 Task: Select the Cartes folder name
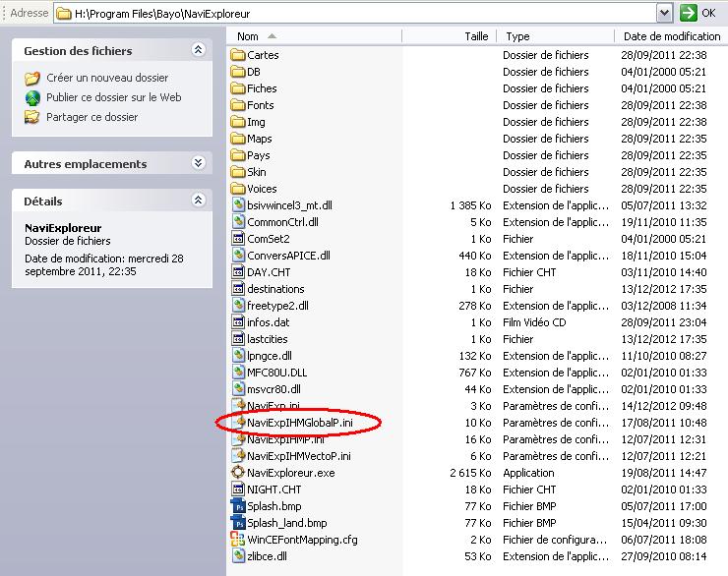[x=263, y=55]
